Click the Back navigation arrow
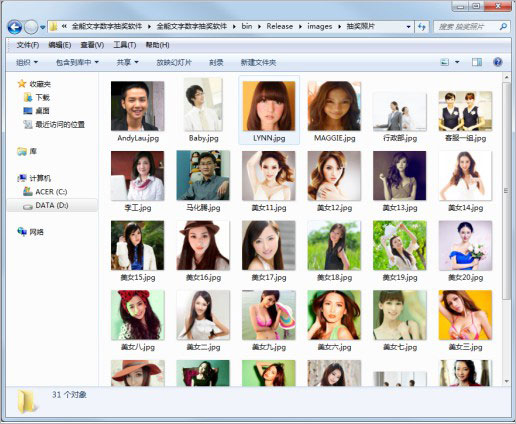516x424 pixels. pyautogui.click(x=15, y=27)
